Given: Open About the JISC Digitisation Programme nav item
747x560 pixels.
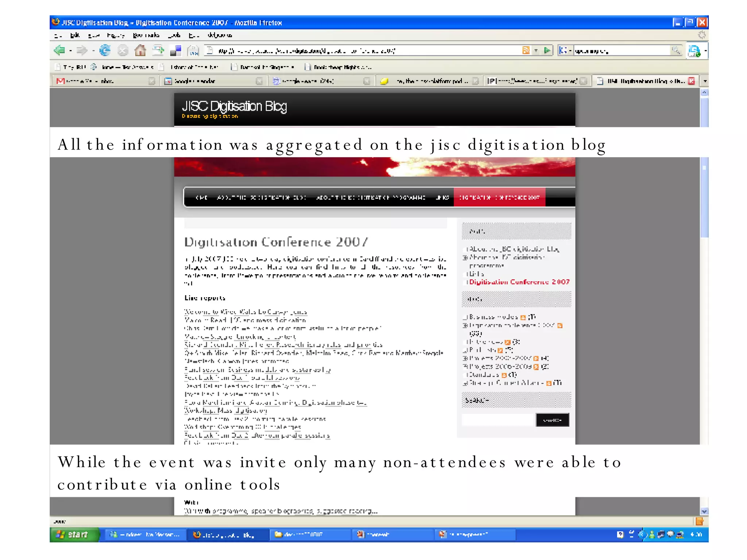Looking at the screenshot, I should click(x=371, y=197).
